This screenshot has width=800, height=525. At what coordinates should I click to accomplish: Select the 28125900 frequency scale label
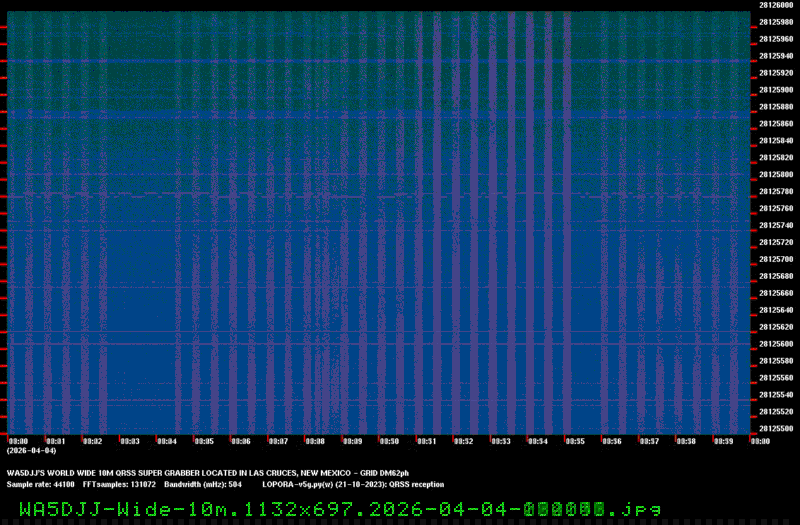[776, 89]
